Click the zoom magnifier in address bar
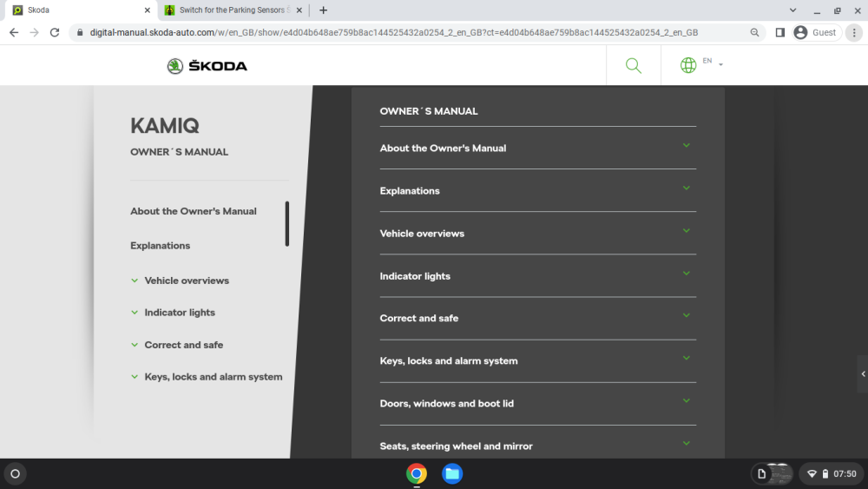 [x=754, y=33]
